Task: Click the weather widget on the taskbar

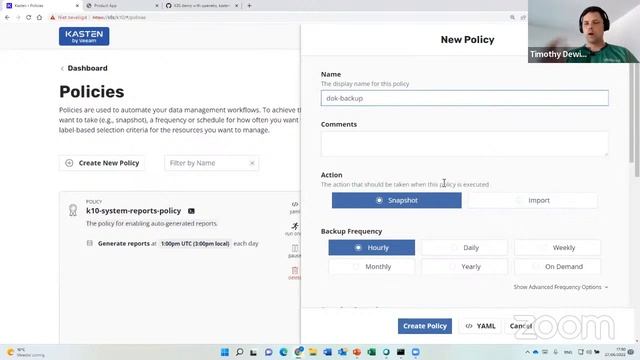Action: coord(25,352)
